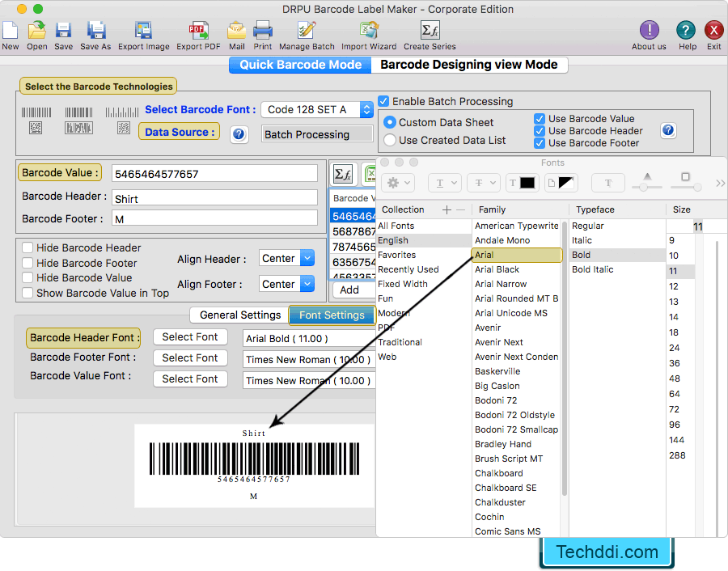Switch to Barcode Designing view Mode
Viewport: 728px width, 571px height.
(469, 65)
